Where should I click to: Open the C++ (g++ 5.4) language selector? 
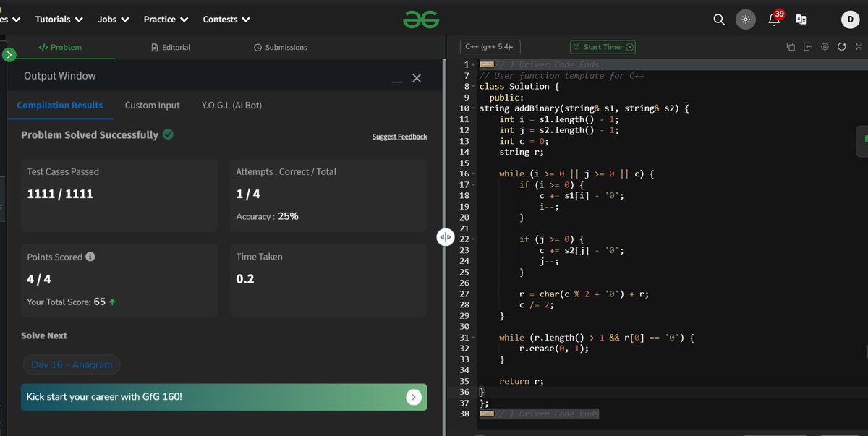(490, 47)
